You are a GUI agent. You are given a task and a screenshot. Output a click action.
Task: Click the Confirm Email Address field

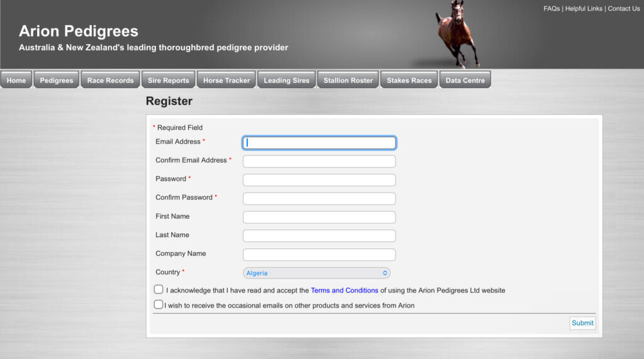coord(319,161)
